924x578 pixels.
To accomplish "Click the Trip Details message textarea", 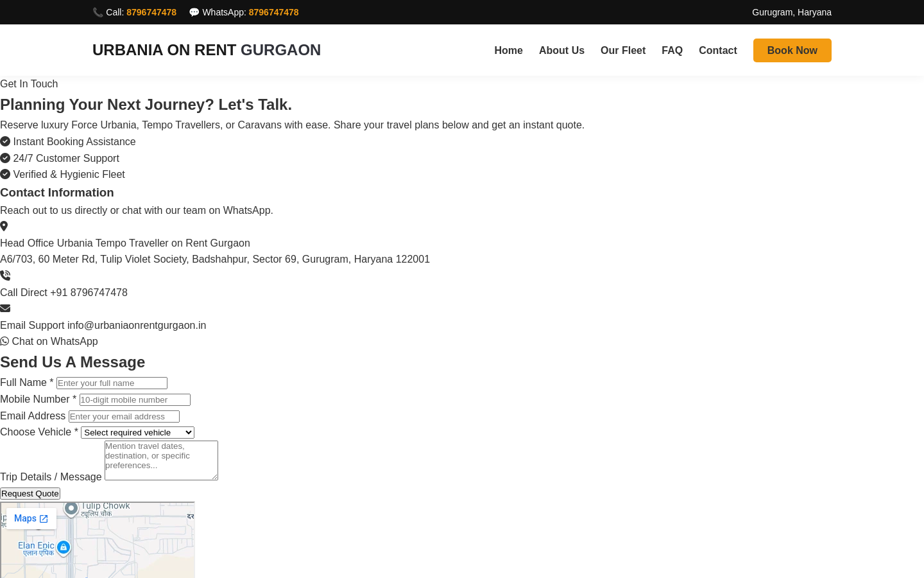I will [x=161, y=460].
